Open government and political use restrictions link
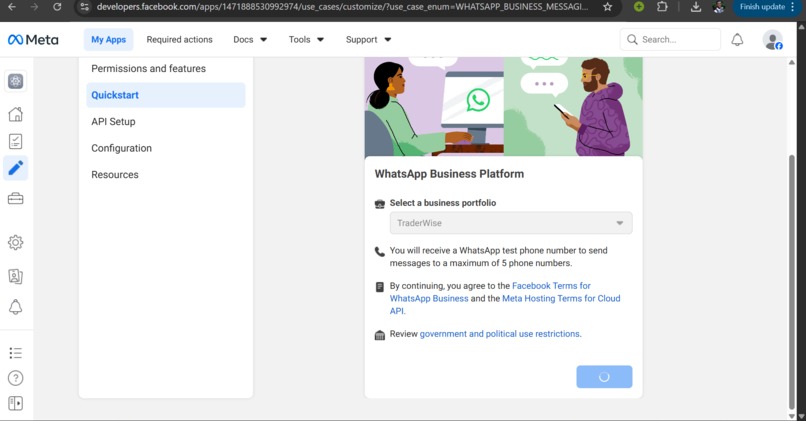The image size is (806, 421). pyautogui.click(x=500, y=334)
